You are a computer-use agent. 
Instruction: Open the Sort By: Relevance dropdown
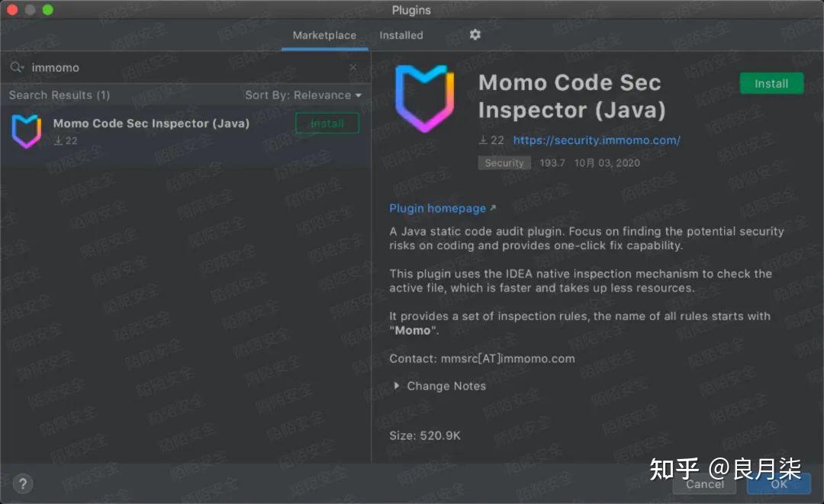(x=303, y=95)
